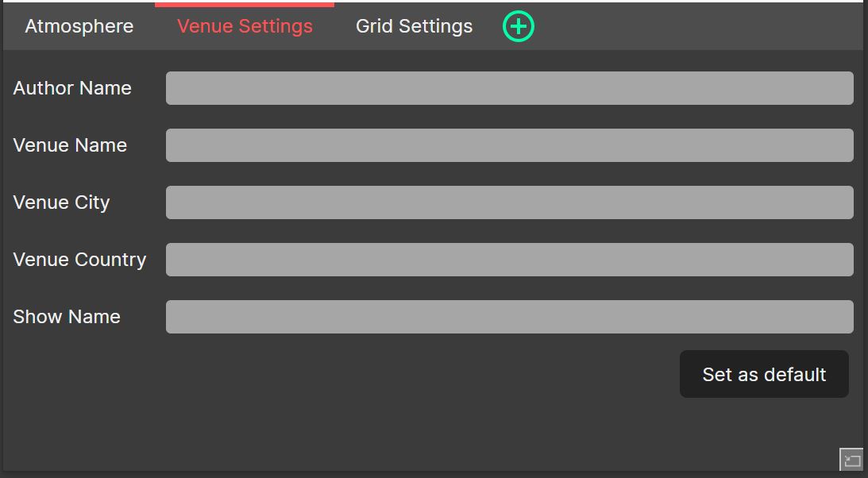This screenshot has height=478, width=868.
Task: Click the Show Name entry box
Action: click(509, 316)
